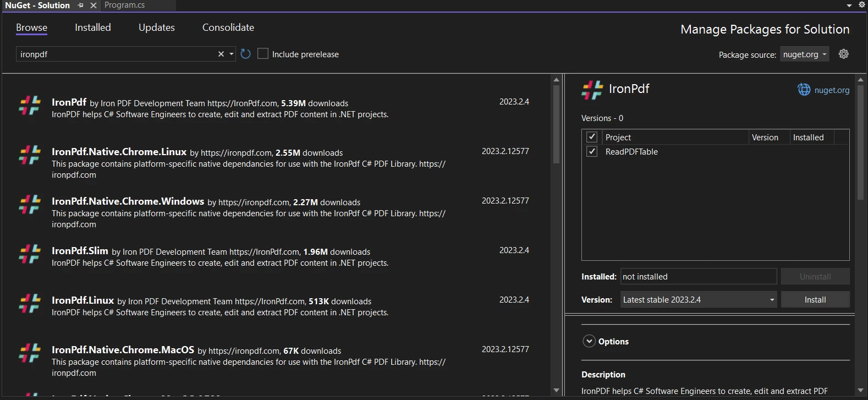Switch to the Browse tab

point(31,28)
